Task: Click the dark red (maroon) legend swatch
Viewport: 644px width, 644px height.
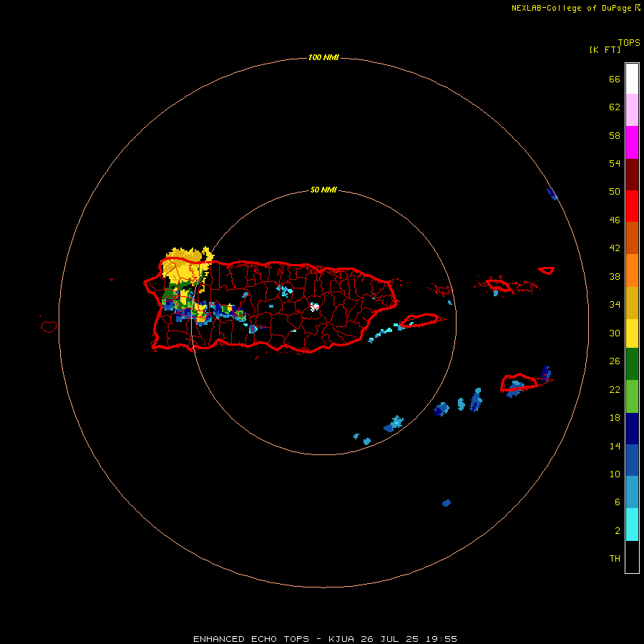Action: point(632,174)
